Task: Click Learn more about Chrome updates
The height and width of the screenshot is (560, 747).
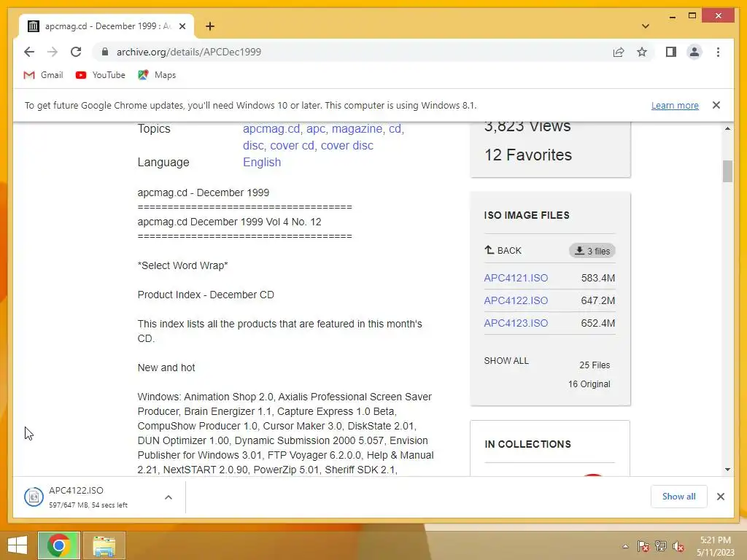Action: [675, 105]
